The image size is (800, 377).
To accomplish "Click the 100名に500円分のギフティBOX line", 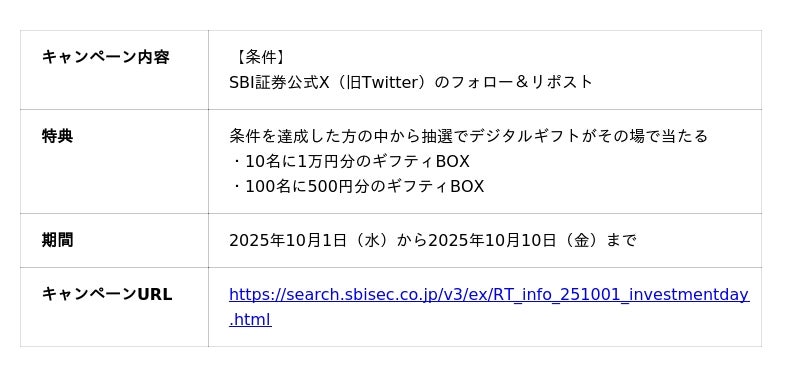I will point(357,187).
